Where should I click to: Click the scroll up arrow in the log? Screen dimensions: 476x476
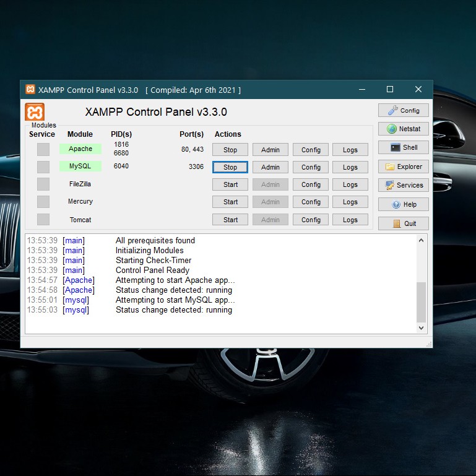pyautogui.click(x=421, y=240)
